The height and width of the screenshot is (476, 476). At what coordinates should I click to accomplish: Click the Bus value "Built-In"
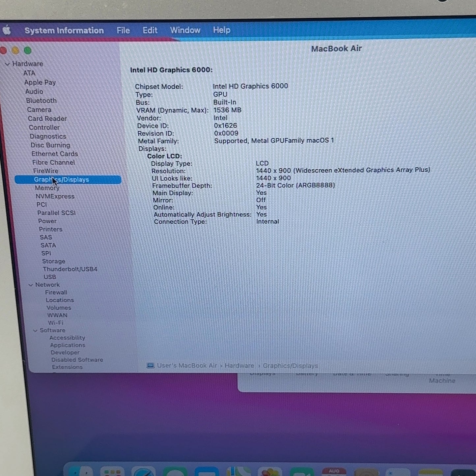click(x=225, y=102)
